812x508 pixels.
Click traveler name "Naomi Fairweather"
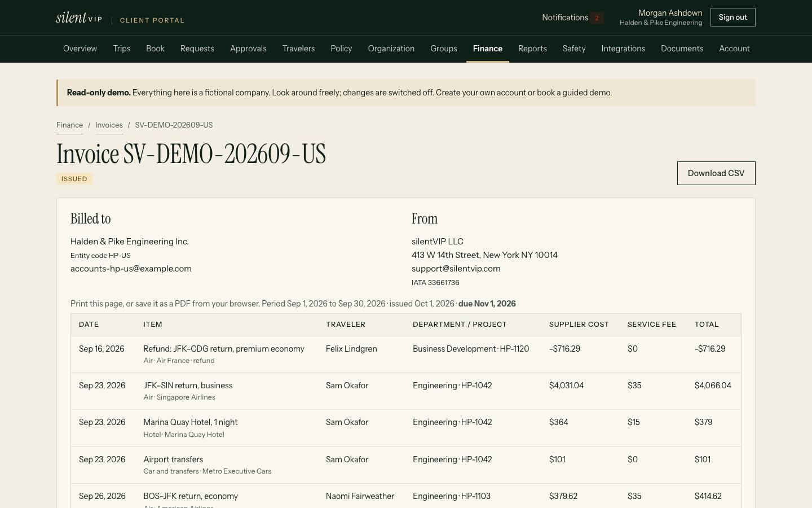coord(360,496)
